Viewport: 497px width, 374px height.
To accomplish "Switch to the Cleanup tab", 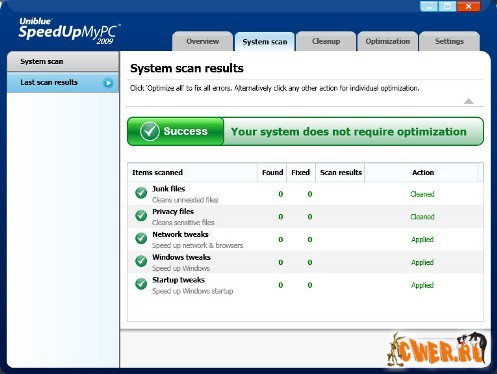I will [326, 41].
